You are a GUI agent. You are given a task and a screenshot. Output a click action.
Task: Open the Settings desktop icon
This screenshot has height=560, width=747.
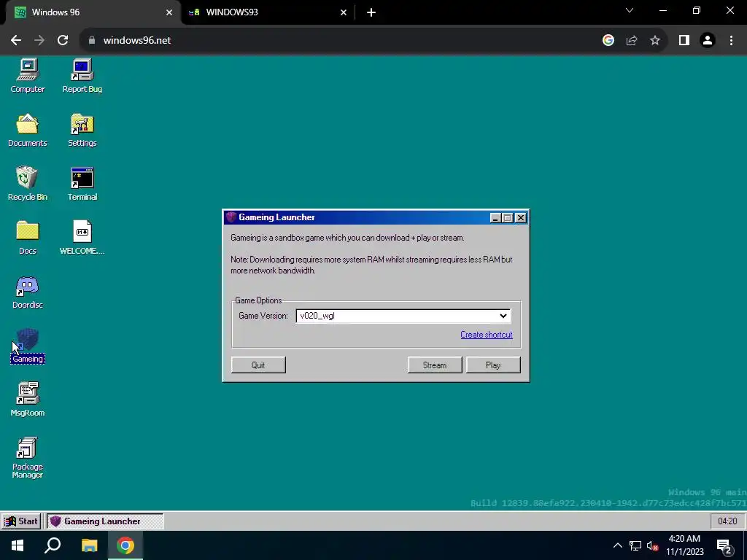pyautogui.click(x=82, y=130)
